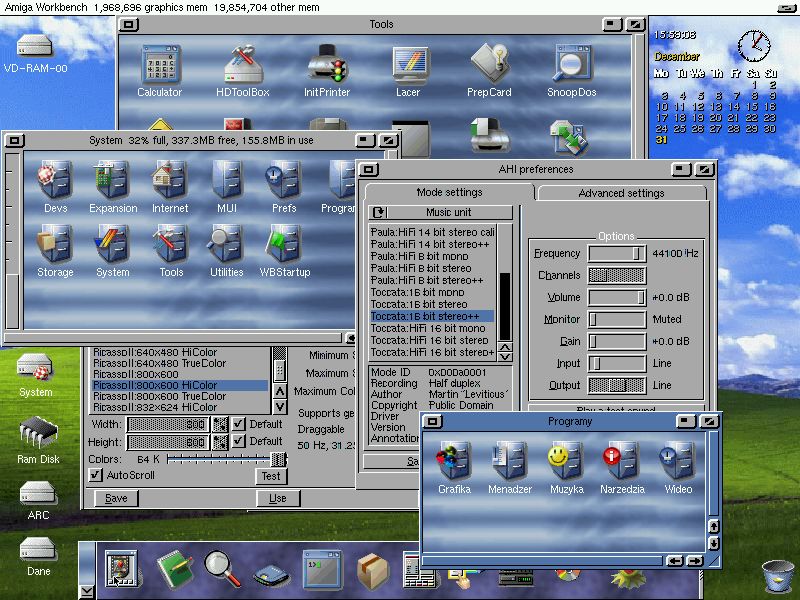The width and height of the screenshot is (800, 600).
Task: Click the Gain slider
Action: (x=617, y=341)
